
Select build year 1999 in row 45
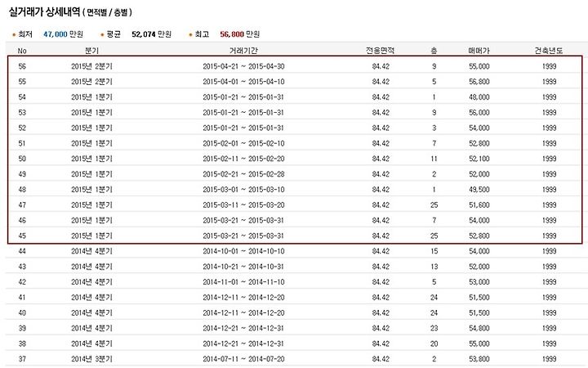click(x=549, y=236)
